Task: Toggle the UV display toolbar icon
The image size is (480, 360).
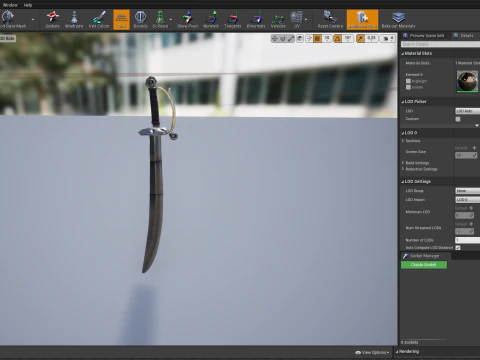Action: coord(296,19)
